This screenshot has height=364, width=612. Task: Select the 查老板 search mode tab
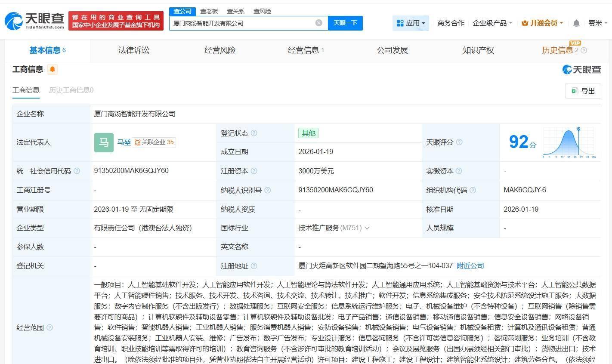(209, 11)
